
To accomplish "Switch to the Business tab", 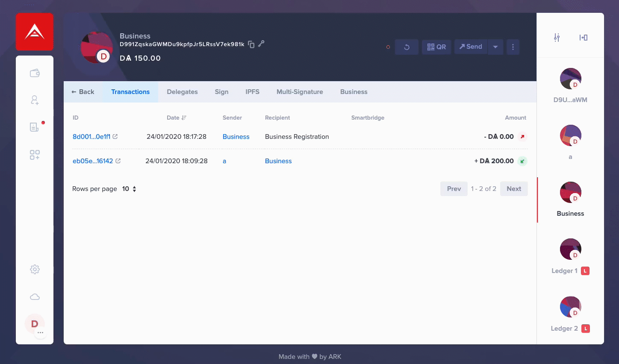I will [x=354, y=92].
